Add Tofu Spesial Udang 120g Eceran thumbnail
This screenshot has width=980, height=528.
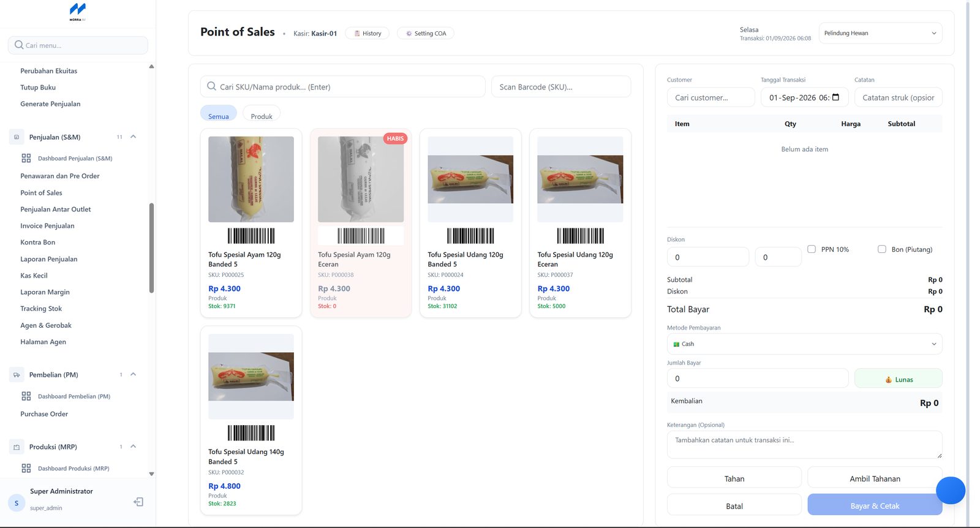[x=580, y=179]
